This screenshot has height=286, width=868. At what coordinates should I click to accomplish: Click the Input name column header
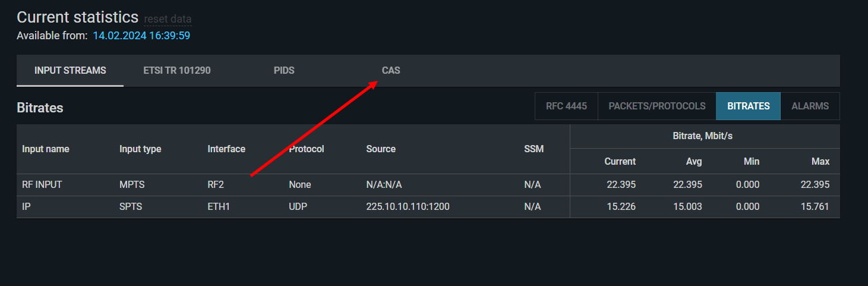[46, 149]
